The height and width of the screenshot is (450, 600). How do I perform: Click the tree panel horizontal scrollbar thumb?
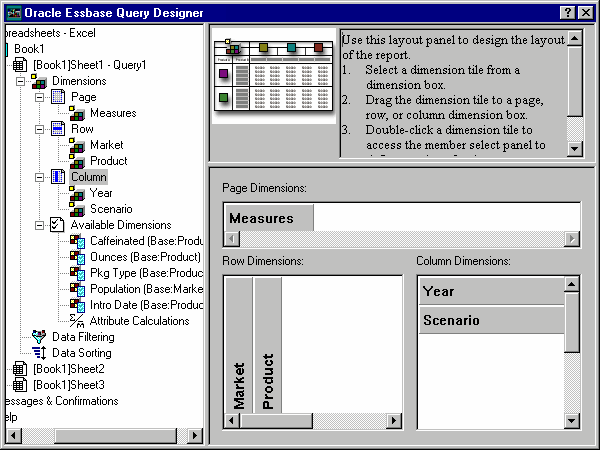(x=116, y=435)
